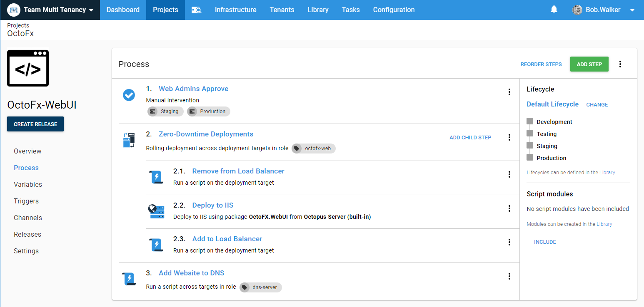Viewport: 644px width, 307px height.
Task: Open overflow menu for Deploy to IIS step
Action: pos(509,208)
